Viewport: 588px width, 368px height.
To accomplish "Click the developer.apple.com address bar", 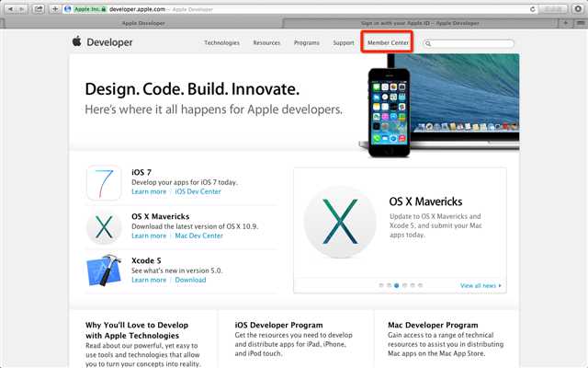I will [300, 9].
